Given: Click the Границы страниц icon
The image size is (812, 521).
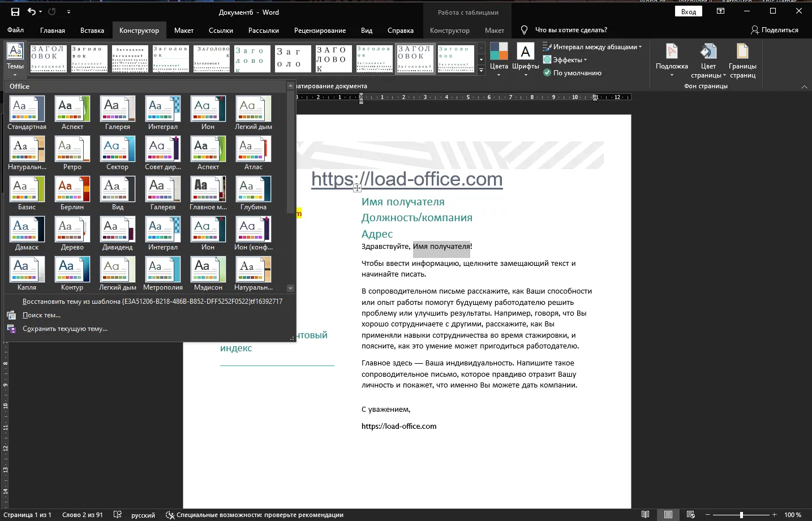Looking at the screenshot, I should tap(742, 52).
